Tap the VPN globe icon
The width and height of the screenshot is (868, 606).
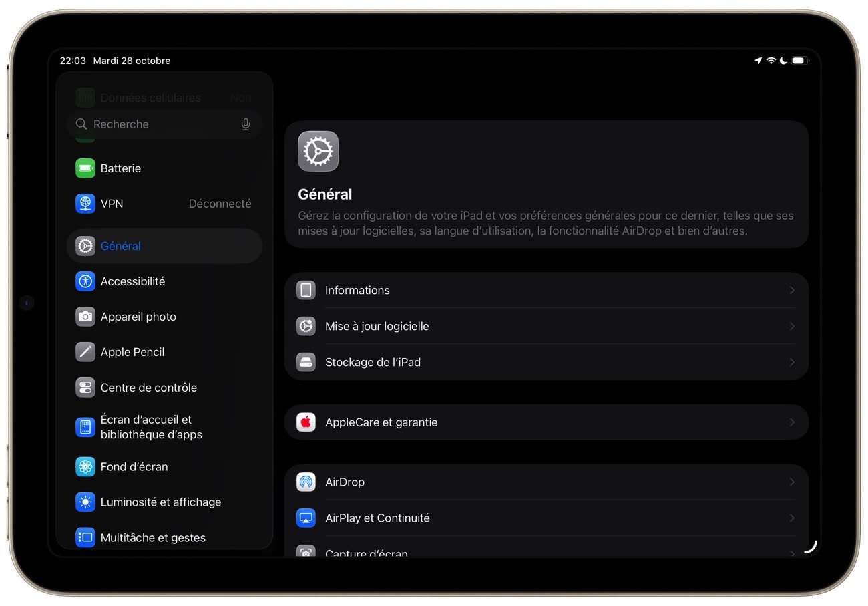(x=85, y=204)
